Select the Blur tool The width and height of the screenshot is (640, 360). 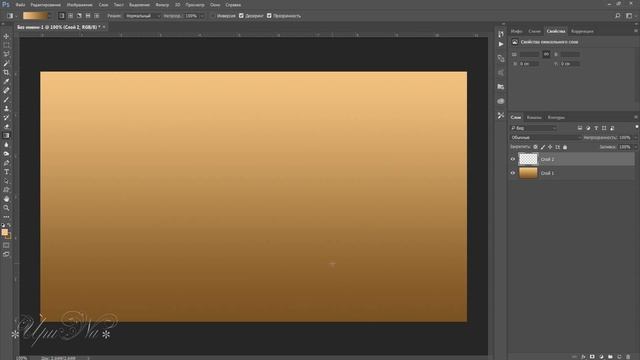coord(6,144)
